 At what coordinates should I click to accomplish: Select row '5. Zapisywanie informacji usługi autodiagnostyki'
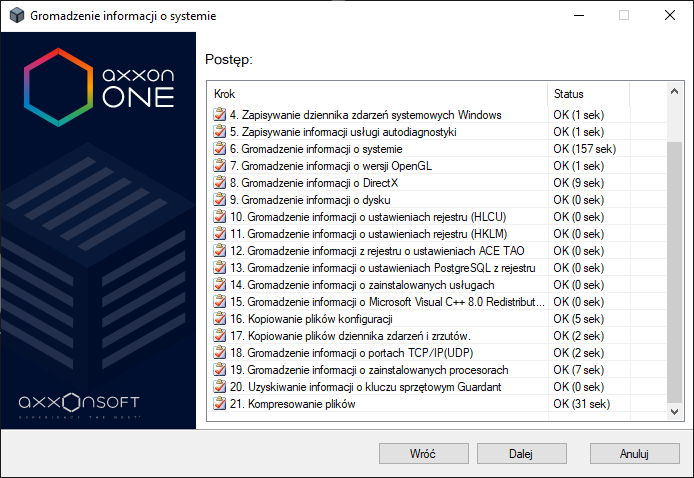click(436, 131)
